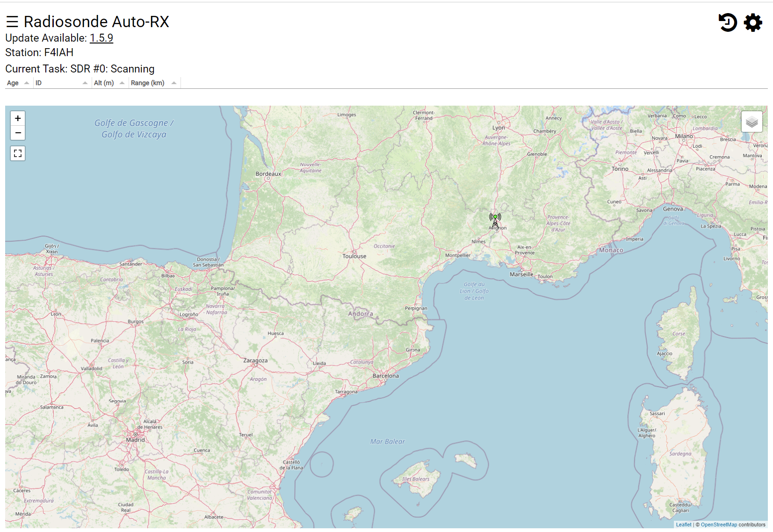Click the Current Task status text
Screen dimensions: 773x532
pyautogui.click(x=79, y=69)
